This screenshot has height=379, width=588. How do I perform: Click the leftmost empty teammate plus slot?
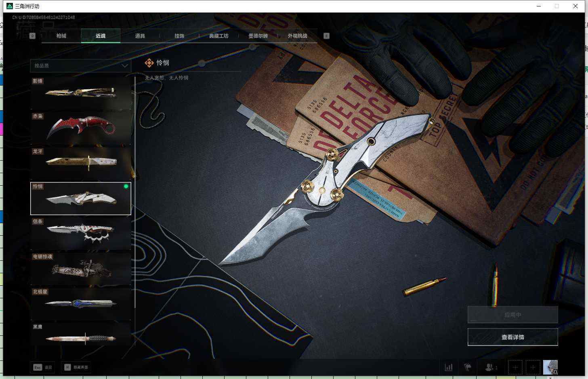point(515,367)
